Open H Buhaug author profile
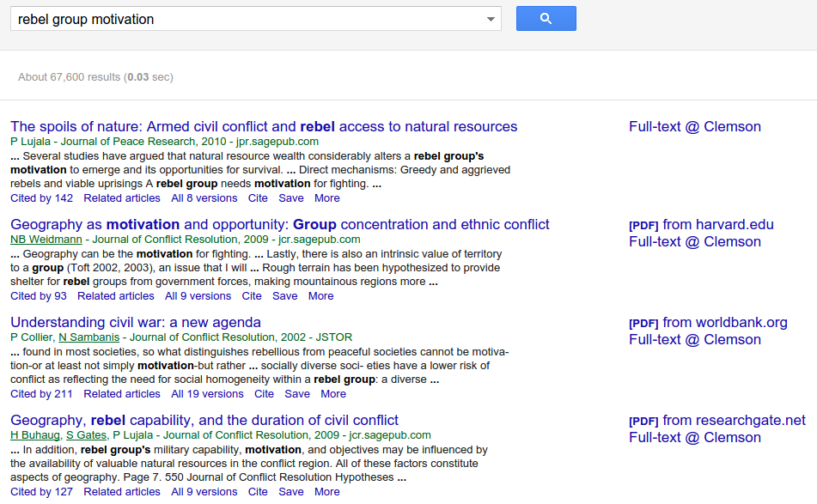The width and height of the screenshot is (817, 504). (x=35, y=435)
